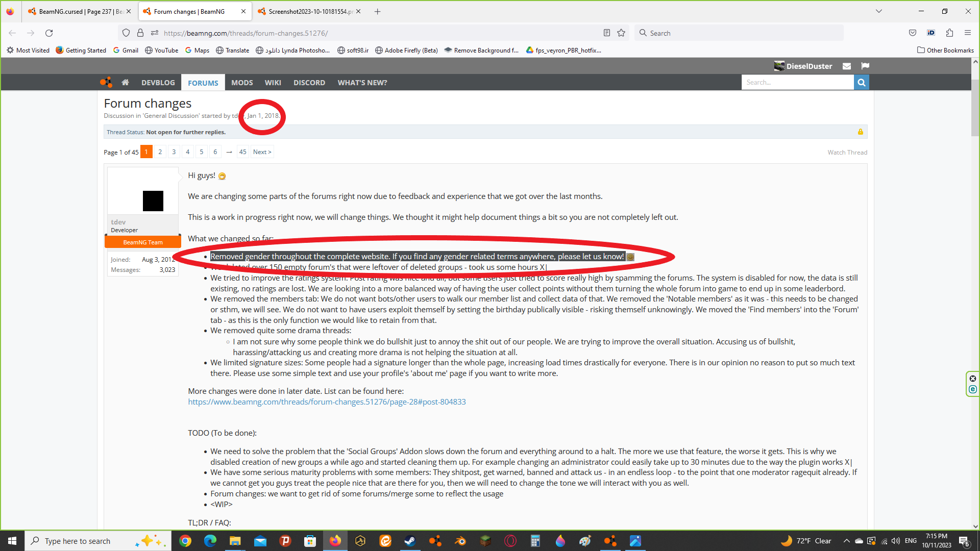Open a new browser tab

tap(377, 11)
